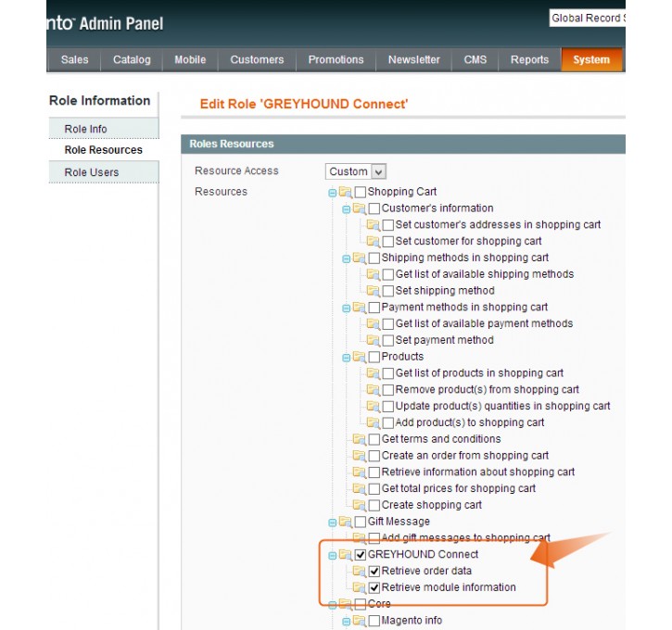
Task: Click folder icon beside Create an order from shopping cart
Action: (359, 456)
